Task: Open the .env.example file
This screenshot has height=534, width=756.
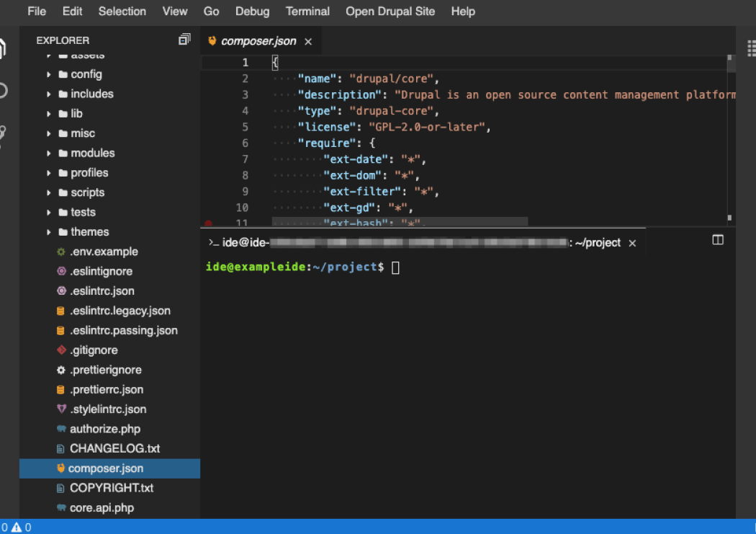Action: pyautogui.click(x=104, y=252)
